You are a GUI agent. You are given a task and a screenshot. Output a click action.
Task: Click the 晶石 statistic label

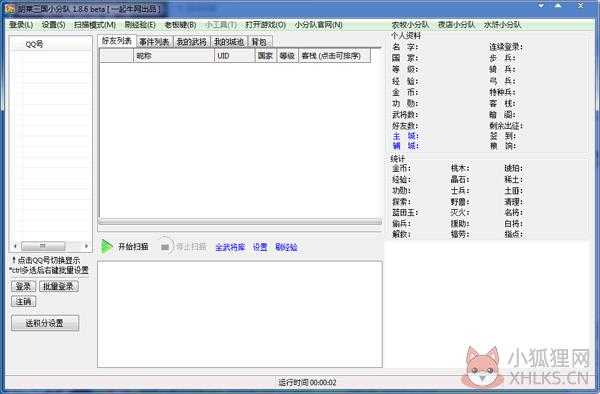click(460, 179)
